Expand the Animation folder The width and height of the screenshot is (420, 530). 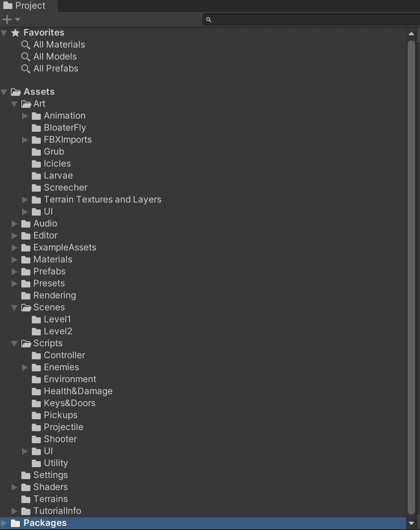click(25, 116)
